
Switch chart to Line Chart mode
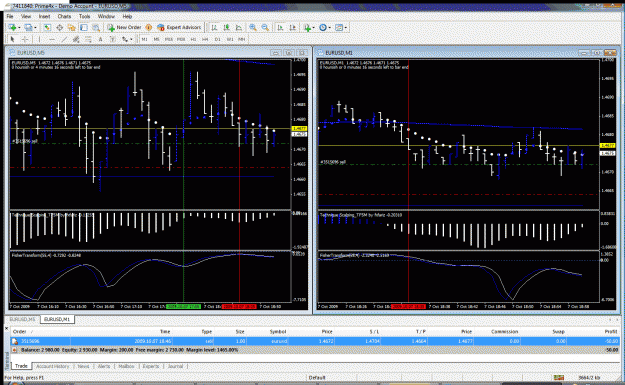239,28
